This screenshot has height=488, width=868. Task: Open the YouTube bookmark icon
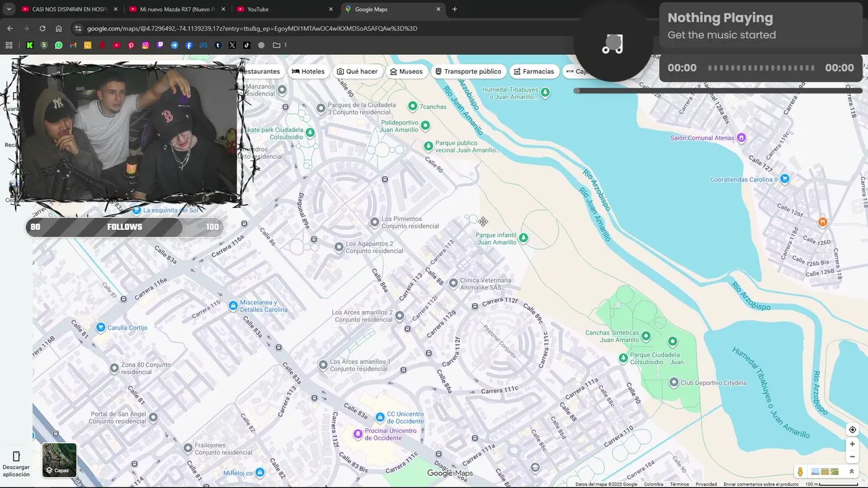[117, 45]
